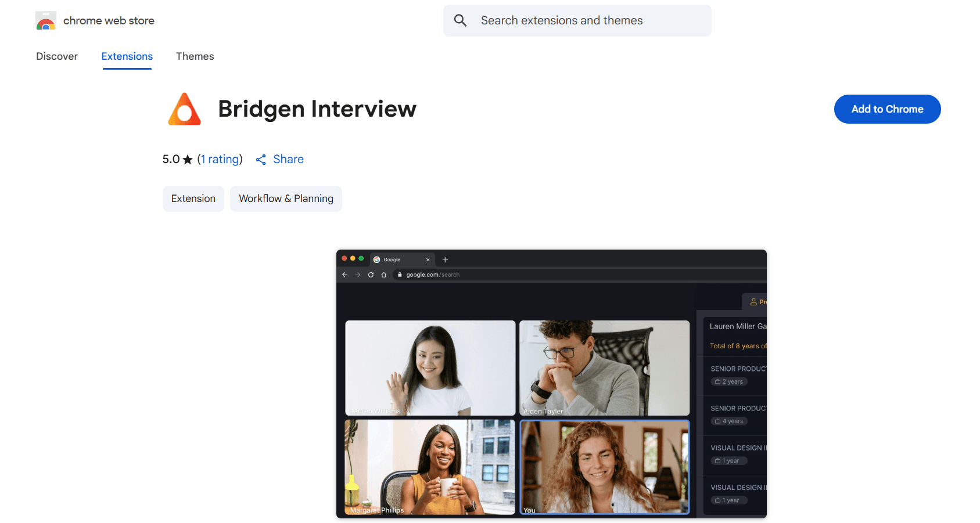Select the Workflow & Planning chip
Viewport: 980px width, 523px height.
pyautogui.click(x=286, y=199)
